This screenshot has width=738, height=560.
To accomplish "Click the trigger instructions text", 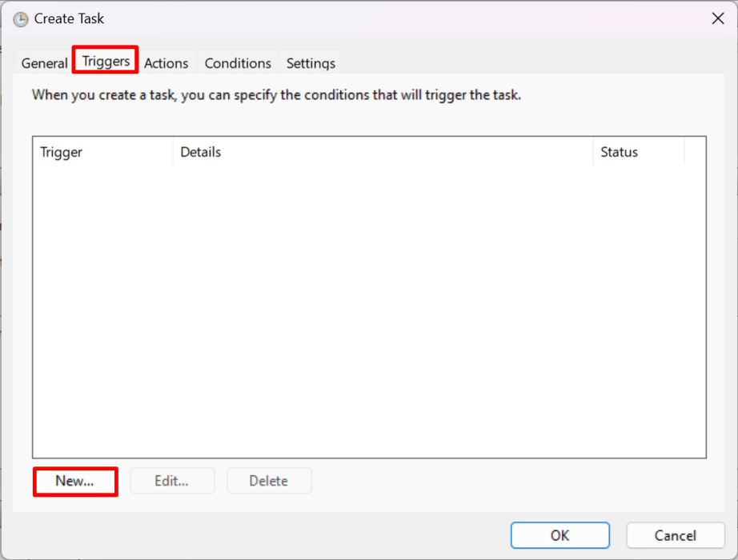I will click(x=278, y=94).
